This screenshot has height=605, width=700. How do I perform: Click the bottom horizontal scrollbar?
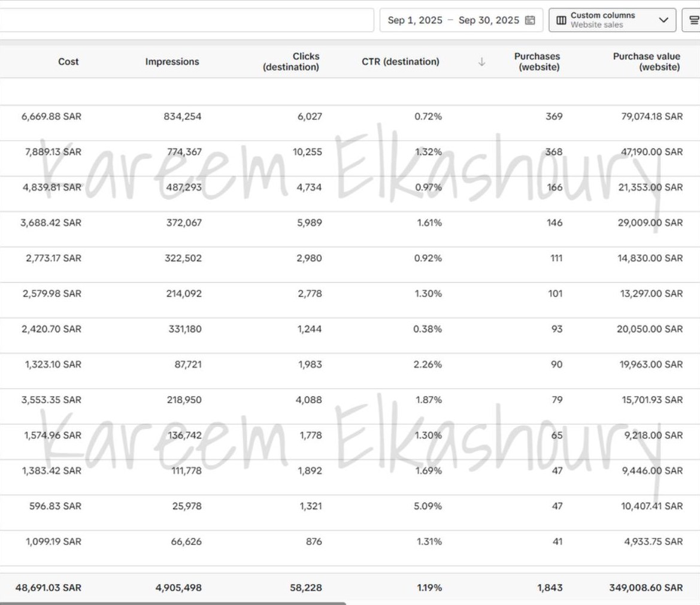(173, 603)
